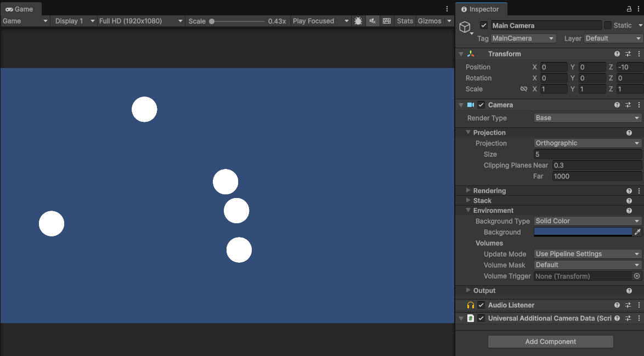644x356 pixels.
Task: Toggle the frame debugger bug icon
Action: (x=358, y=21)
